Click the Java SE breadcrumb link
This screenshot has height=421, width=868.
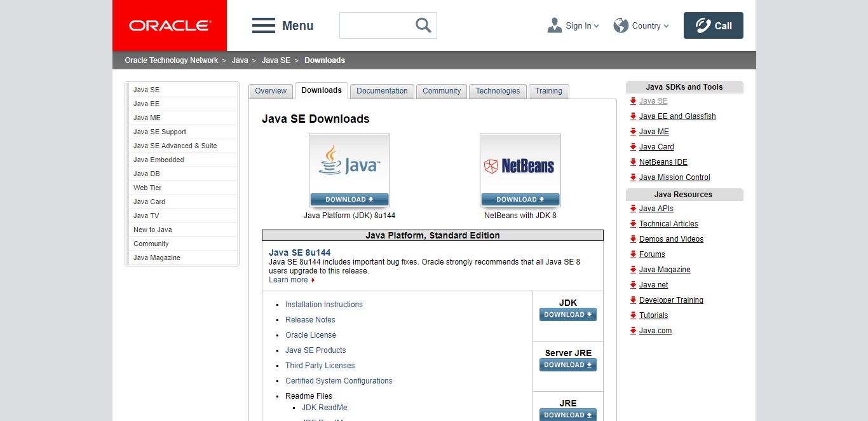pyautogui.click(x=276, y=60)
